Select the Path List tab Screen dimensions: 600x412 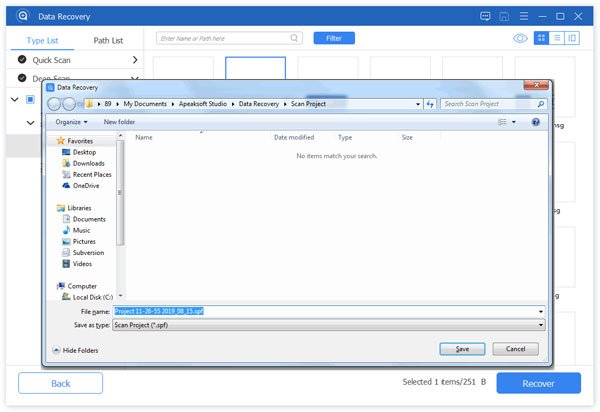[x=108, y=41]
